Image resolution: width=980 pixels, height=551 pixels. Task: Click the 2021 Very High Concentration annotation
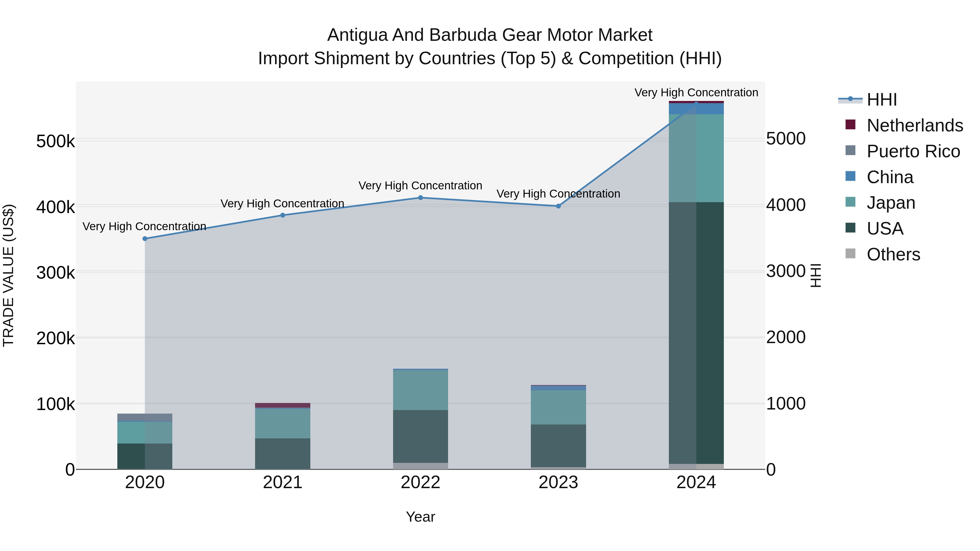(283, 204)
